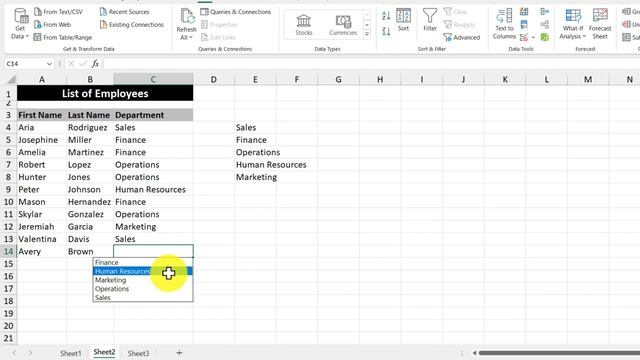Screen dimensions: 640x360
Task: Select the cell containing Hernandez
Action: 90,202
